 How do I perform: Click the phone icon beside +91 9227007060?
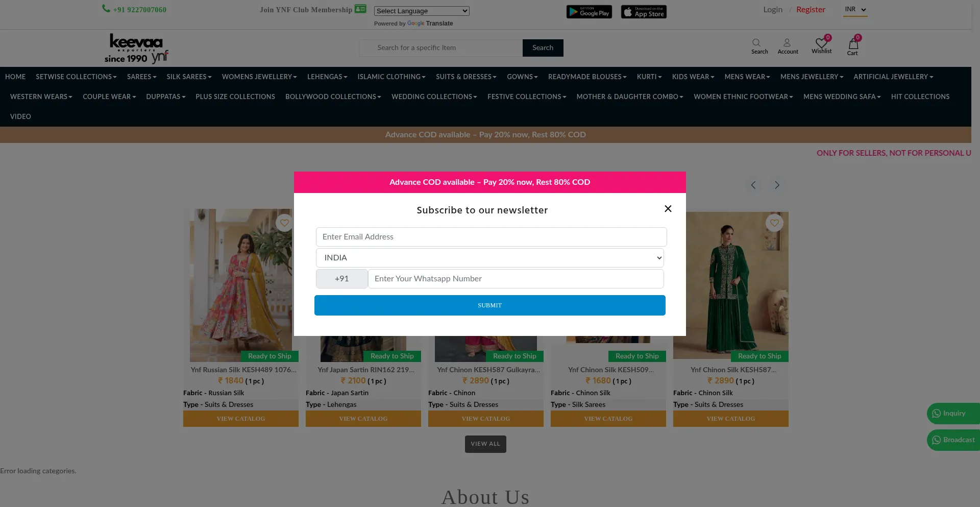106,9
